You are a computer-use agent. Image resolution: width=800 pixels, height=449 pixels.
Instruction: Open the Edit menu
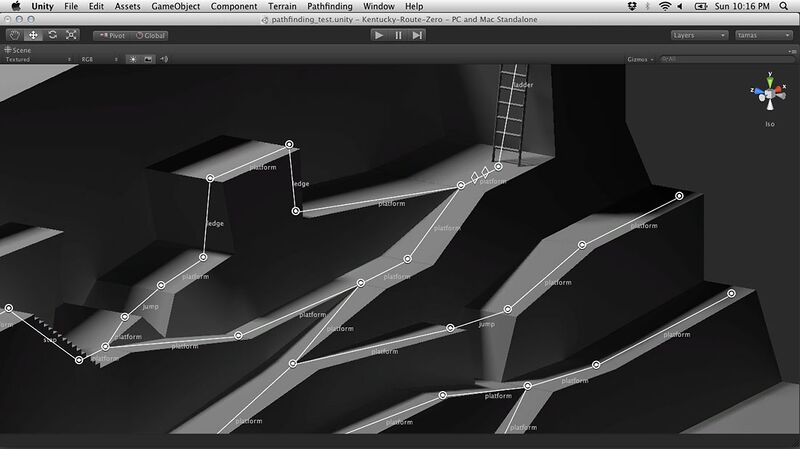[96, 6]
